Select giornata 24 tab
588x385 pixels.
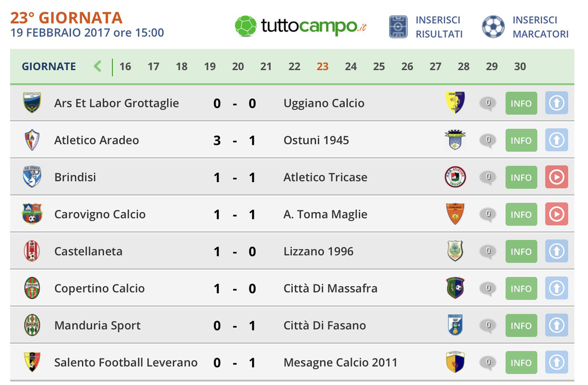(x=351, y=67)
